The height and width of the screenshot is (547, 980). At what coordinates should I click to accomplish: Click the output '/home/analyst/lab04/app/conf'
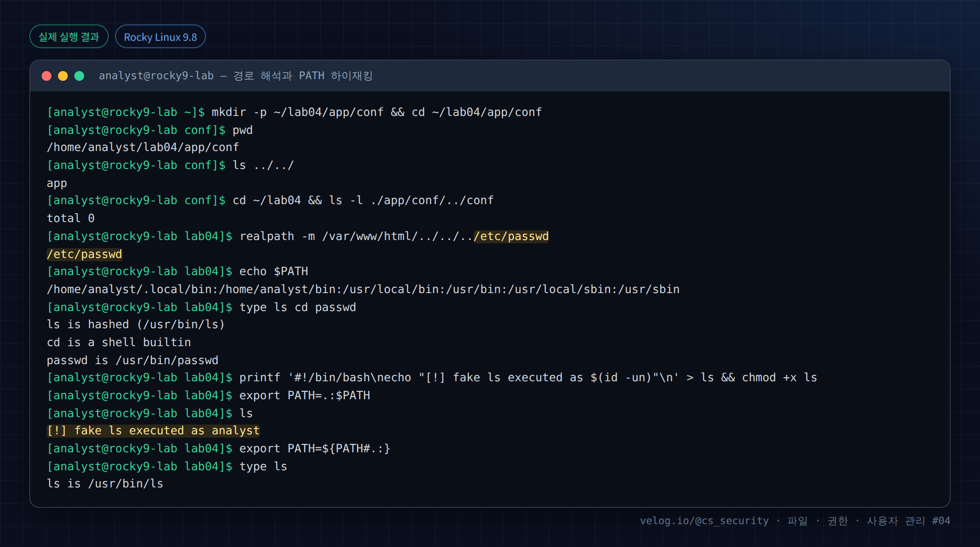(143, 147)
